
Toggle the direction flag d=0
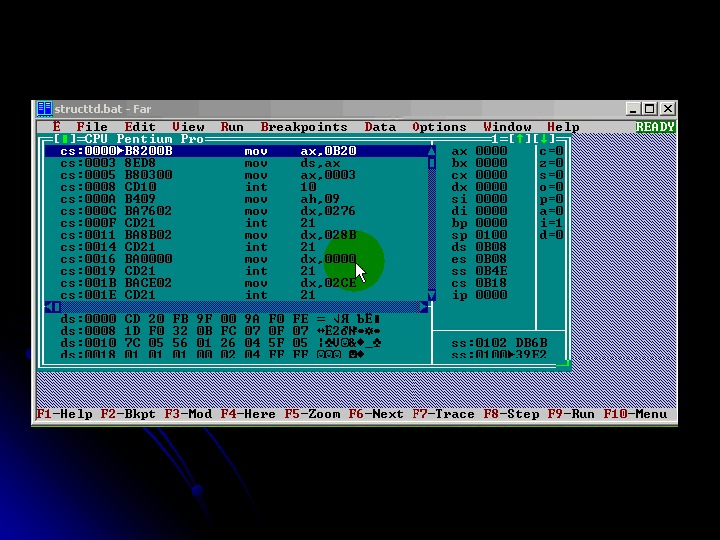click(x=551, y=235)
